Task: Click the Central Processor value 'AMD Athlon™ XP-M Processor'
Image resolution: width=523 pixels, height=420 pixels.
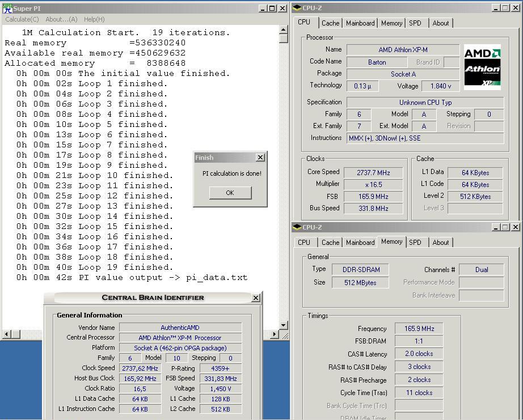Action: 180,338
